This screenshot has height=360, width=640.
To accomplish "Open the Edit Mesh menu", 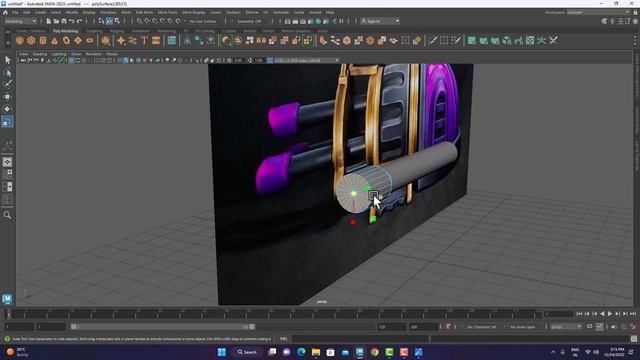I will click(144, 12).
